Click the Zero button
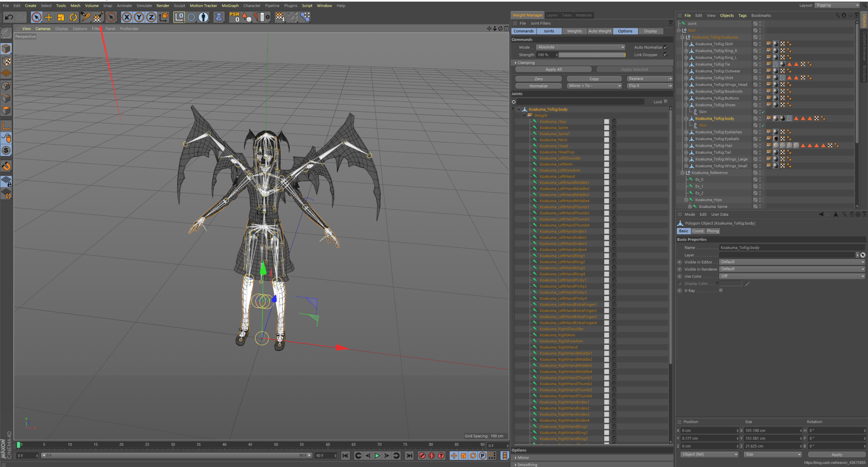 click(538, 79)
